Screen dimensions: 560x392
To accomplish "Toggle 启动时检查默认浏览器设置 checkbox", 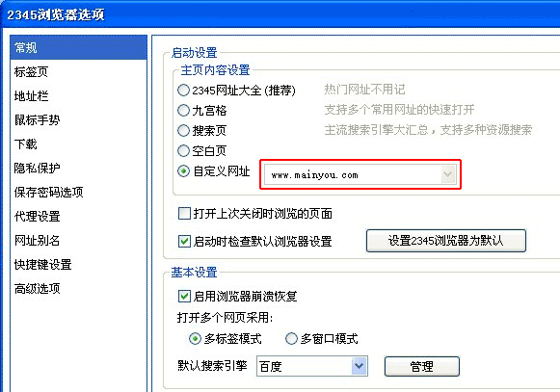I will (x=184, y=242).
